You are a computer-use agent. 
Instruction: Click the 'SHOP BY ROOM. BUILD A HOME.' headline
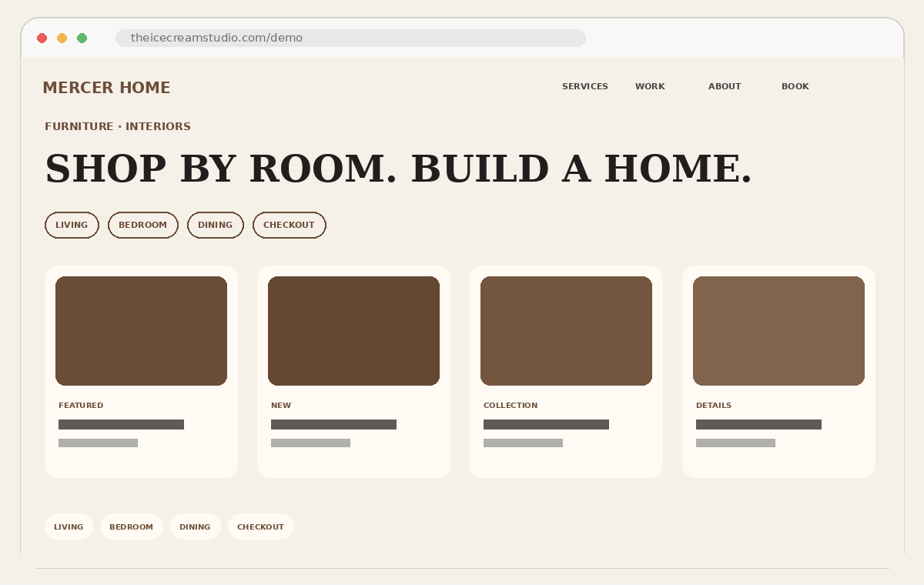(398, 169)
